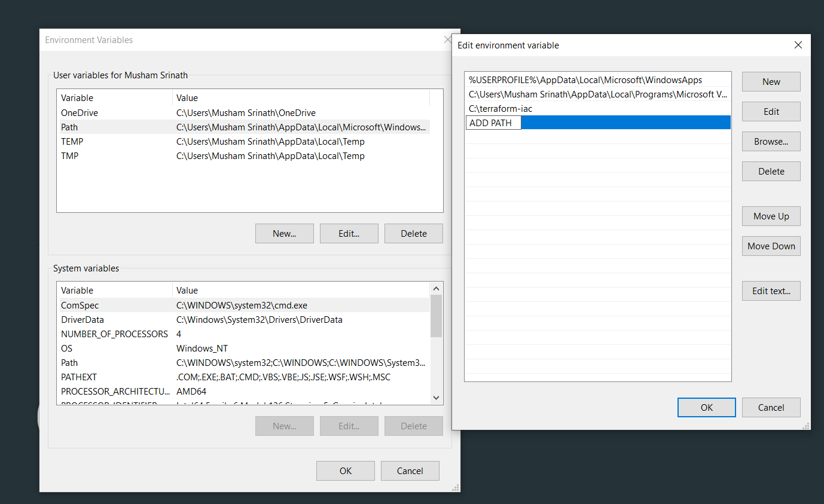Viewport: 824px width, 504px height.
Task: Select DriverData row in System variables
Action: click(243, 320)
